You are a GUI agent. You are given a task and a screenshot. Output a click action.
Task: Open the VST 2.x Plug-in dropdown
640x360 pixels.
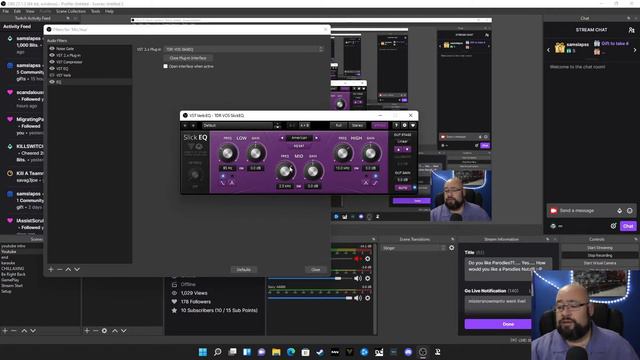coord(244,49)
